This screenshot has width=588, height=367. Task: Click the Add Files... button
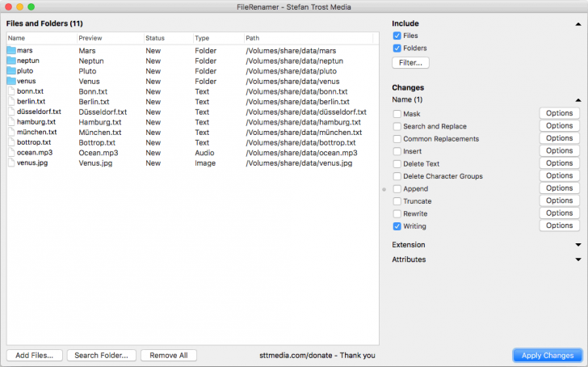tap(34, 356)
